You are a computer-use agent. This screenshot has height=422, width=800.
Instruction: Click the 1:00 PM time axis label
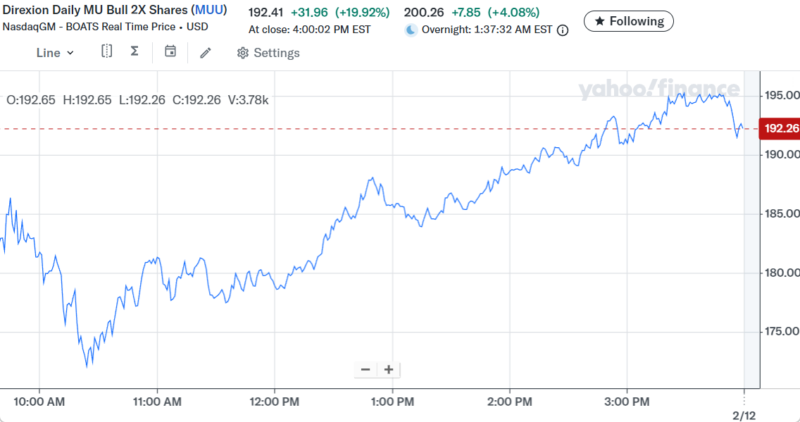click(390, 402)
